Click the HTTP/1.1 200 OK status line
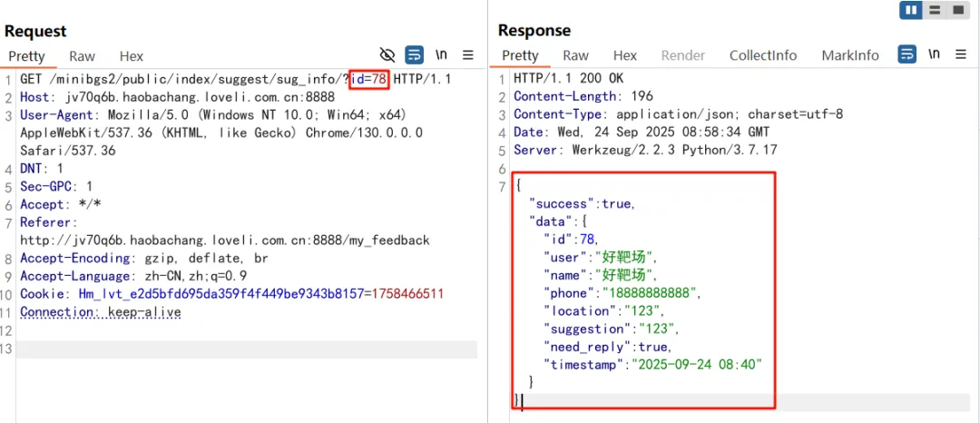 [x=568, y=79]
